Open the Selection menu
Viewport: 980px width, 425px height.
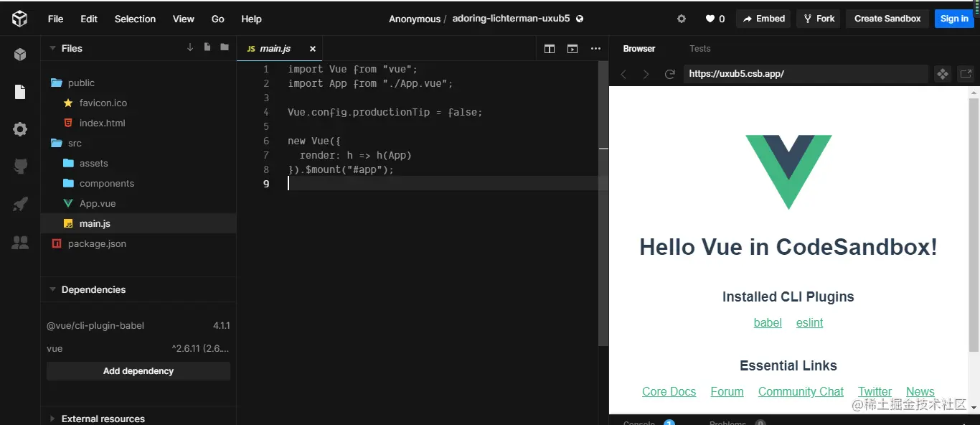point(135,19)
